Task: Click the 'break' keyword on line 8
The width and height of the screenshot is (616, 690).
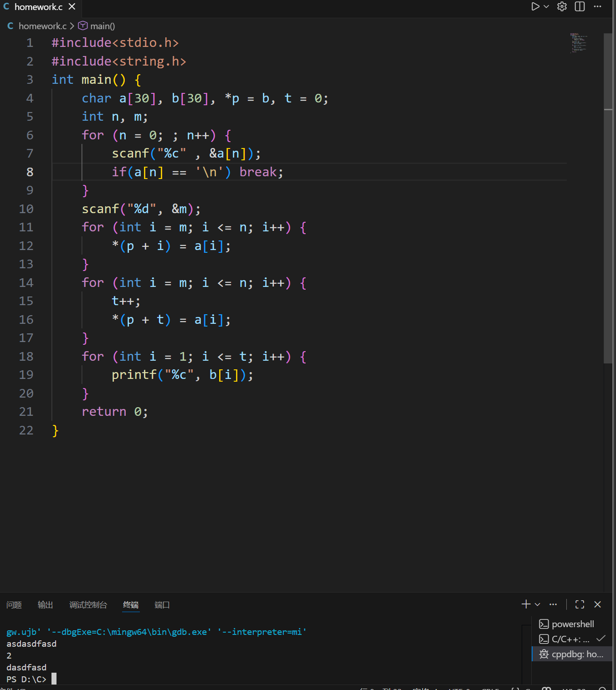Action: pyautogui.click(x=258, y=172)
